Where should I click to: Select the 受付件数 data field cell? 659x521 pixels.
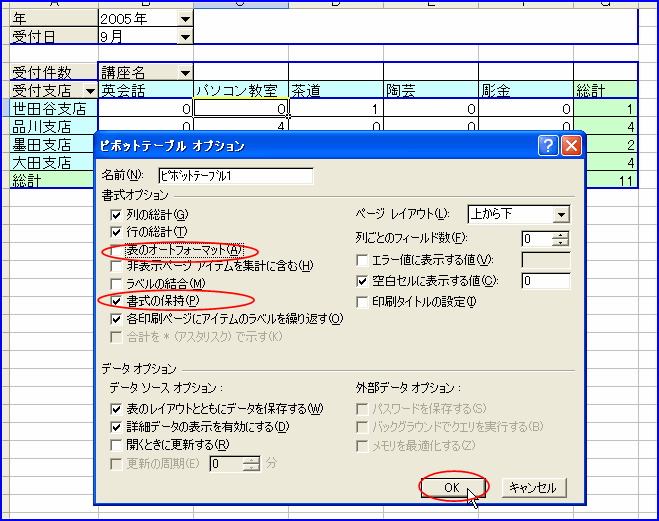pyautogui.click(x=54, y=72)
